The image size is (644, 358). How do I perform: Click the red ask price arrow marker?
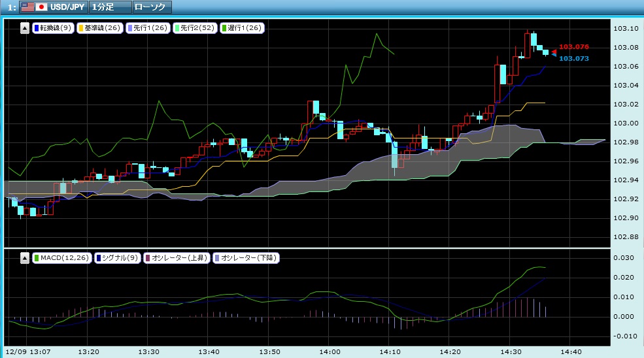[x=554, y=50]
